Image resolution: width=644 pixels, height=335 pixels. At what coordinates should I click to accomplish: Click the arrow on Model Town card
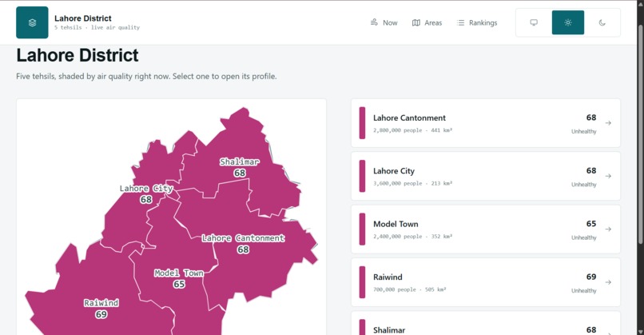(x=608, y=229)
